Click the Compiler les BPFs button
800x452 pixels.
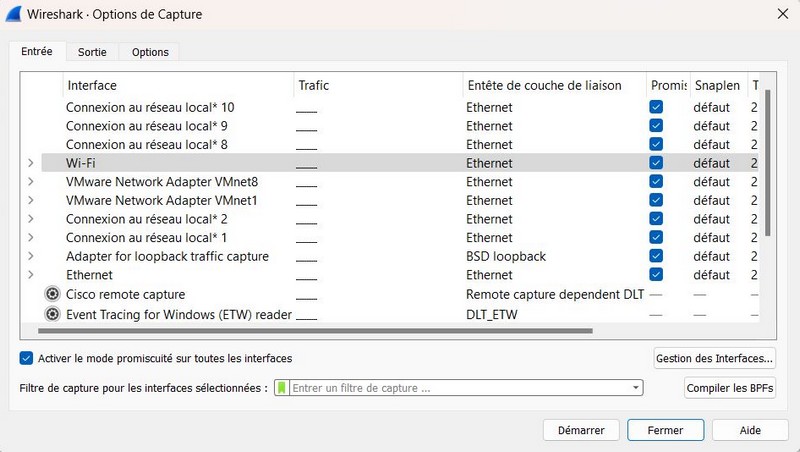coord(729,388)
